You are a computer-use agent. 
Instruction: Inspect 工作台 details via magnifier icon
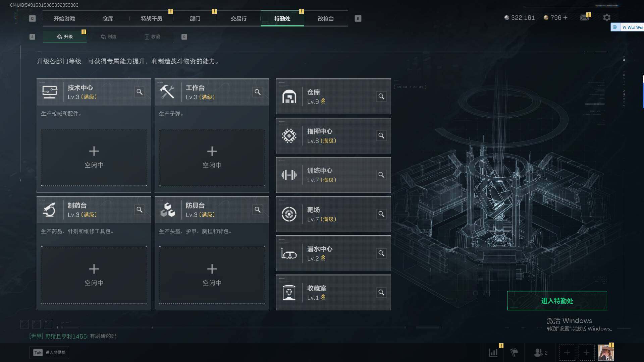point(258,92)
